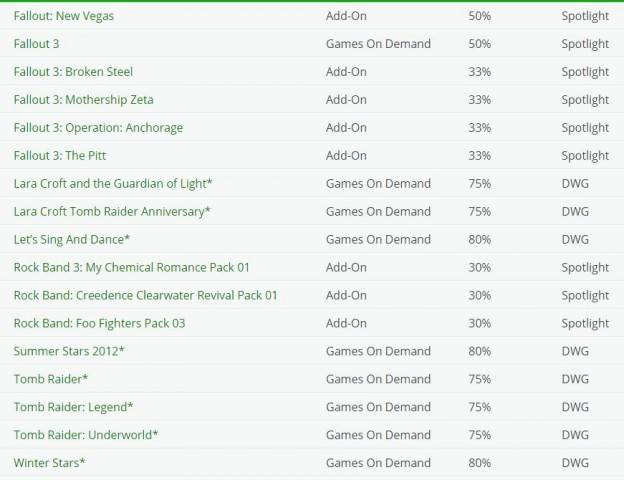Screen dimensions: 624x480
Task: Select Spotlight cell in Operation: Anchorage row
Action: [x=585, y=128]
